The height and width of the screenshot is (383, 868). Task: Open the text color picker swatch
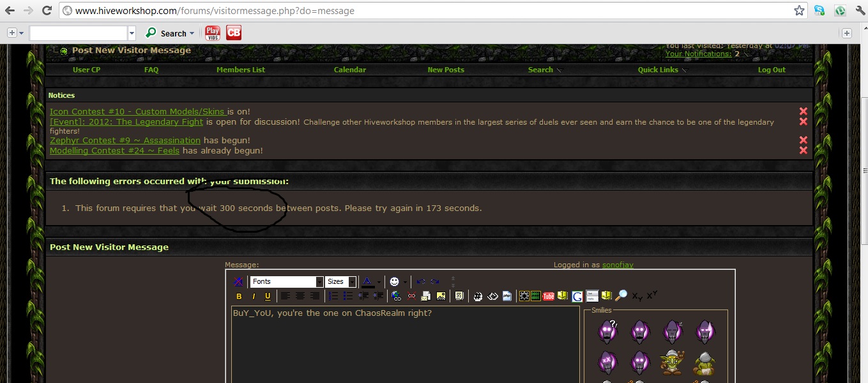(368, 281)
